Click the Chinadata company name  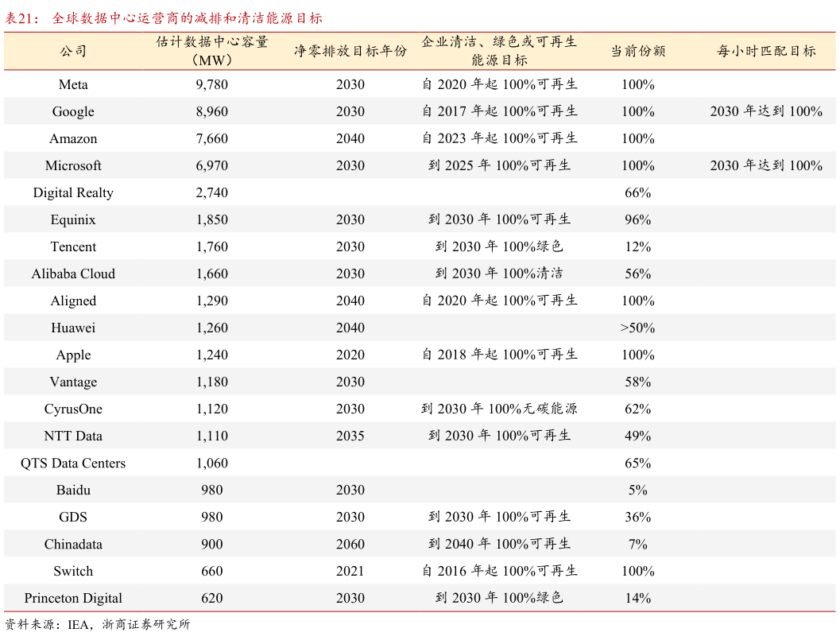pos(73,545)
